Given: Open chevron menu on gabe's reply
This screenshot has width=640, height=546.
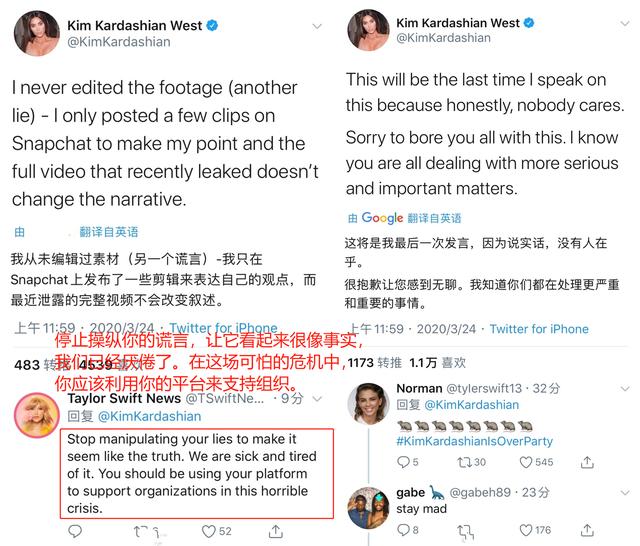Looking at the screenshot, I should (625, 493).
